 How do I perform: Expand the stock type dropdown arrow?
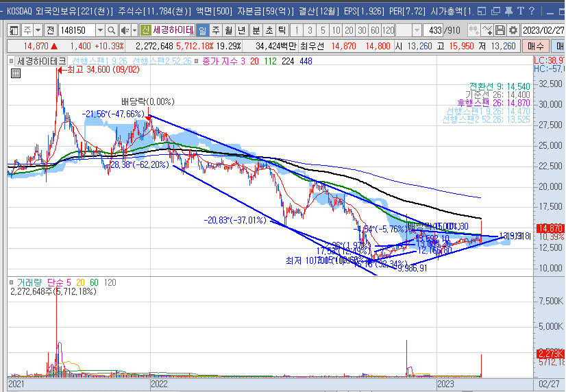pos(38,30)
